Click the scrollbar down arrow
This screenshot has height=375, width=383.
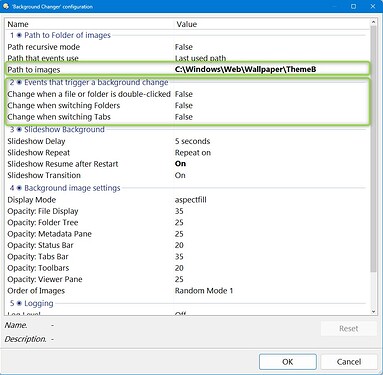coord(373,312)
